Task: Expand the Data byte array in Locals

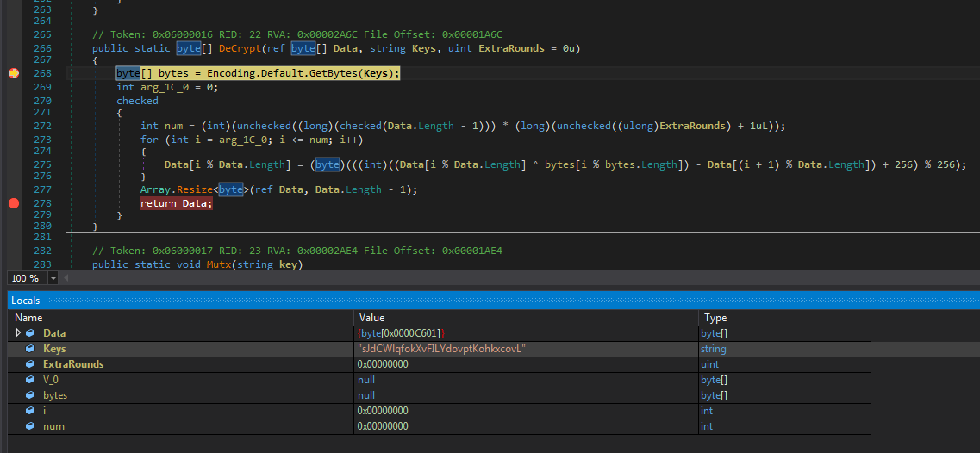Action: pos(18,333)
